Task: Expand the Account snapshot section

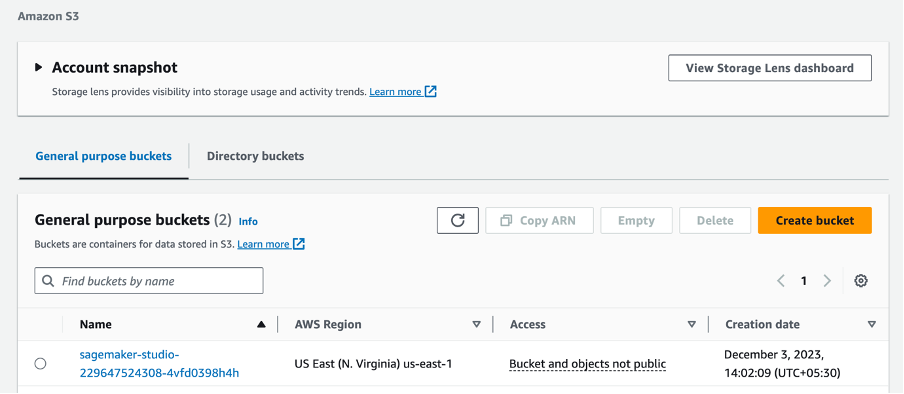Action: click(x=39, y=67)
